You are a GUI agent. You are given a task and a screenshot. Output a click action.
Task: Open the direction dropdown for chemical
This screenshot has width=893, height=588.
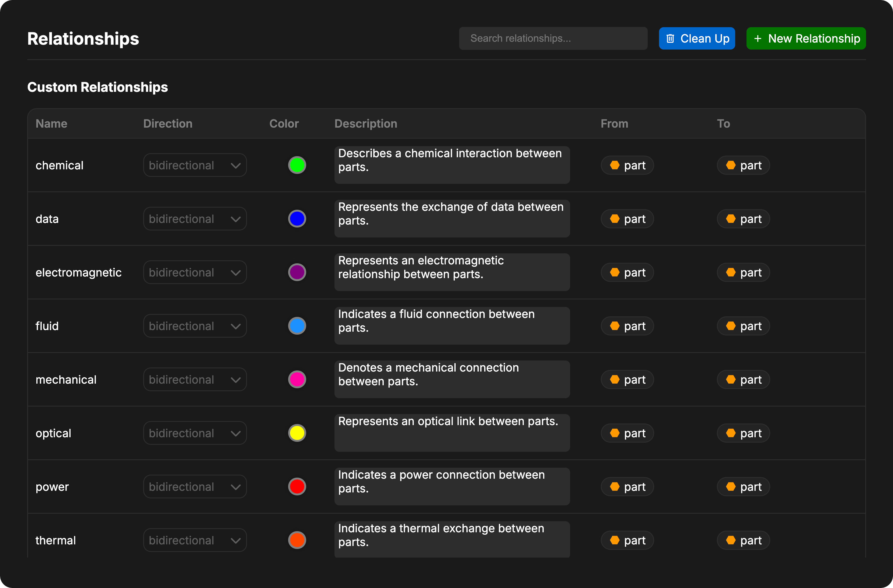195,165
